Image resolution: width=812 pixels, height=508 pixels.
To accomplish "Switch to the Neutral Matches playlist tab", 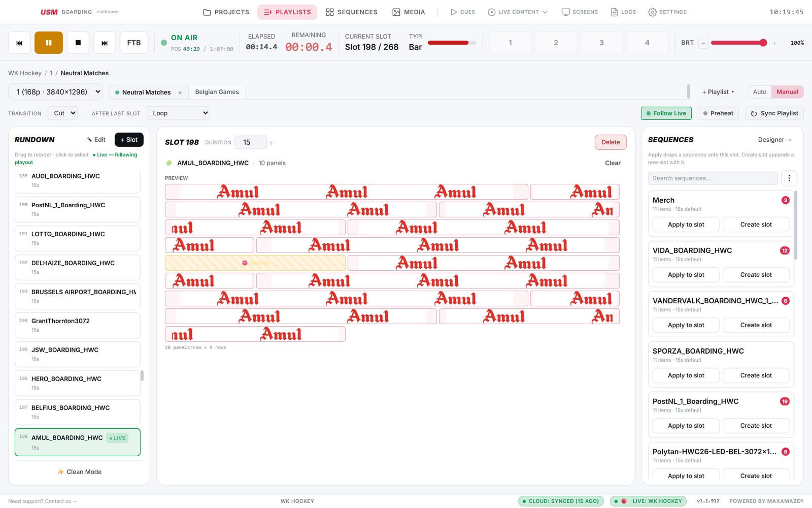I will pos(146,92).
